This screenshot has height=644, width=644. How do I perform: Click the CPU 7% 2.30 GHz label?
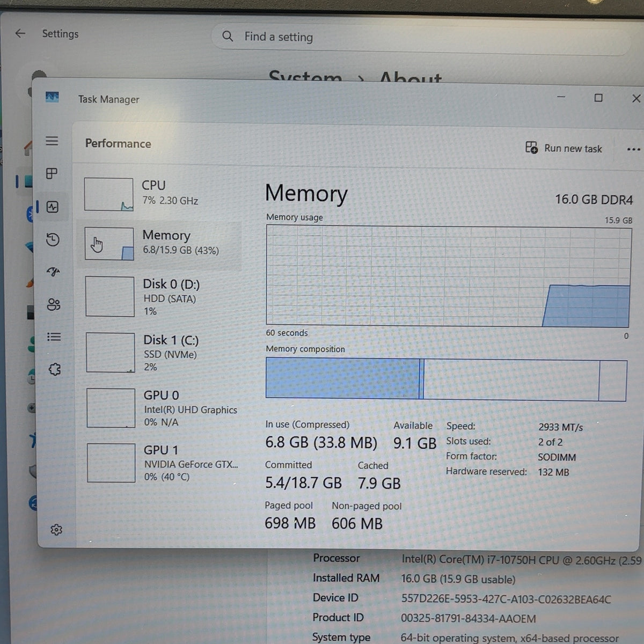pyautogui.click(x=170, y=200)
